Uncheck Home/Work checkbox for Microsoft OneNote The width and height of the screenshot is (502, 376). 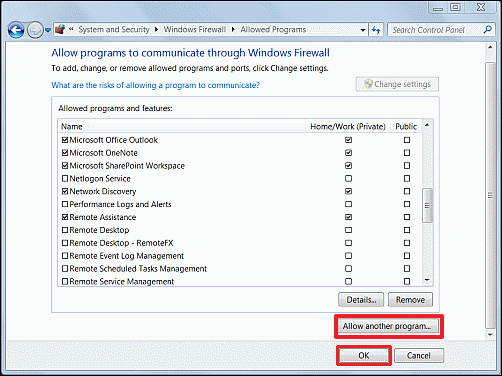click(x=348, y=153)
